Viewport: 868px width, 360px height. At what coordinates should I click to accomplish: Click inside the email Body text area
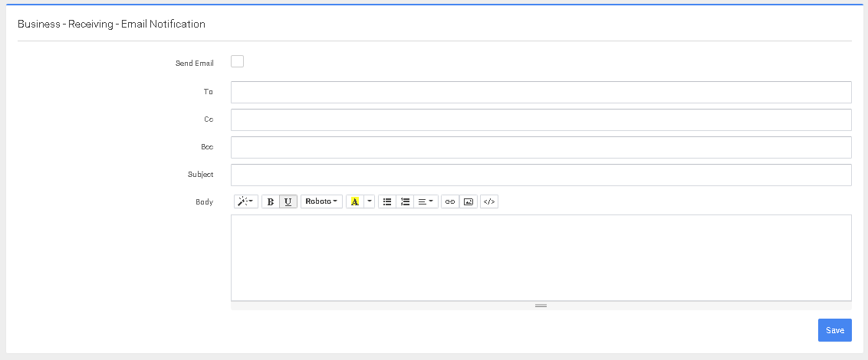tap(541, 257)
